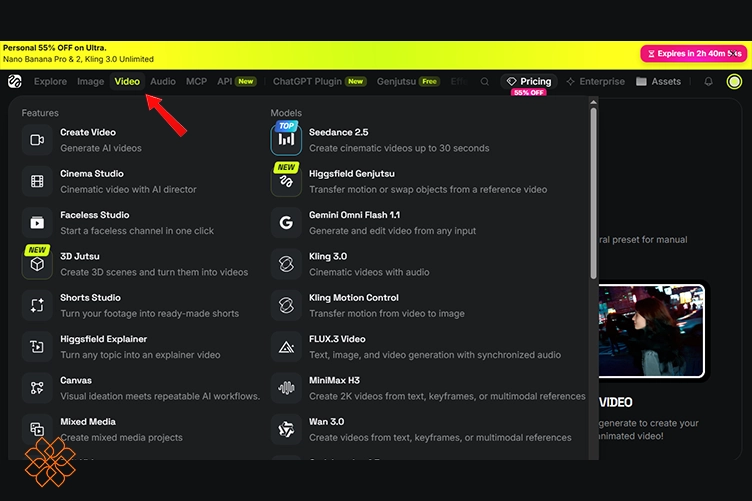This screenshot has height=501, width=752.
Task: Click the Mixed Media icon
Action: coord(37,429)
